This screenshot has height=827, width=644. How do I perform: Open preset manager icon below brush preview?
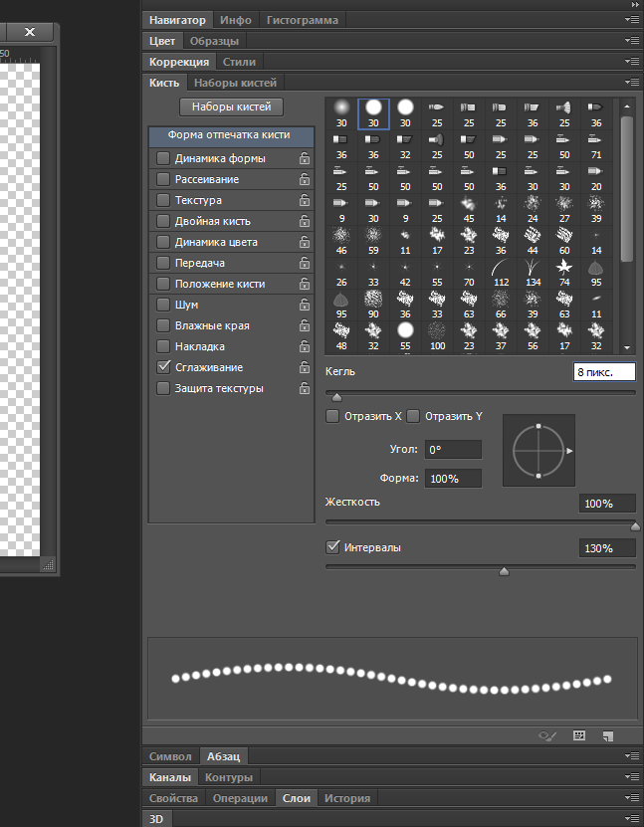tap(578, 735)
